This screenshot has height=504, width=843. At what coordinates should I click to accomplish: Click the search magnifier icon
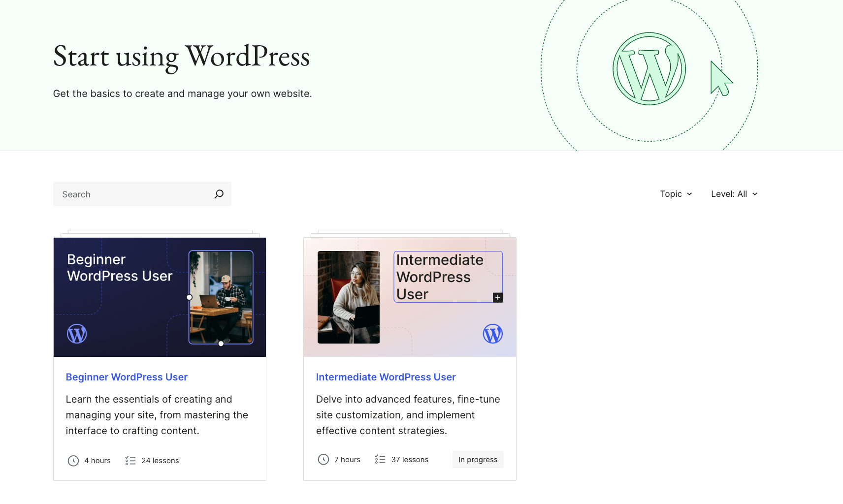tap(219, 194)
